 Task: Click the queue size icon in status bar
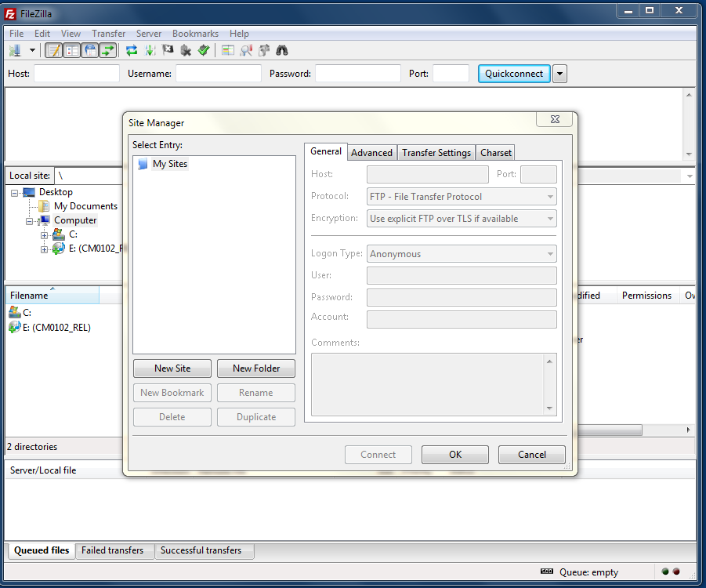[x=547, y=572]
